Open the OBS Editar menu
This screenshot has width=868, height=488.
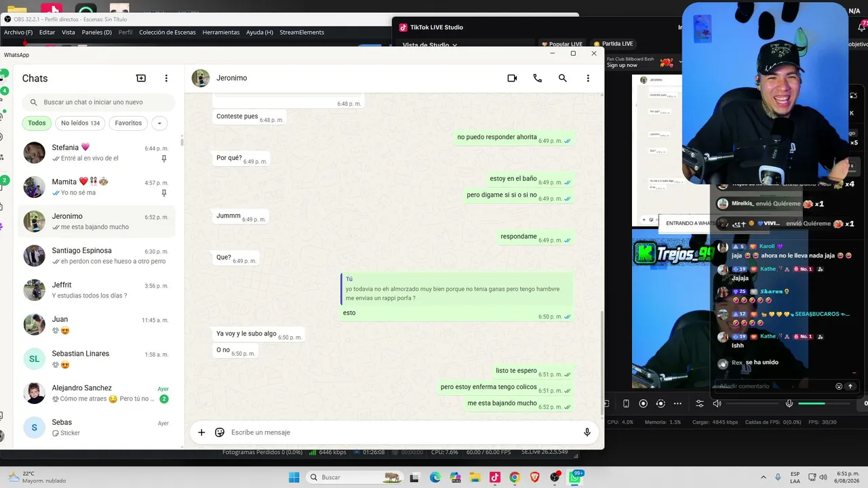[47, 33]
